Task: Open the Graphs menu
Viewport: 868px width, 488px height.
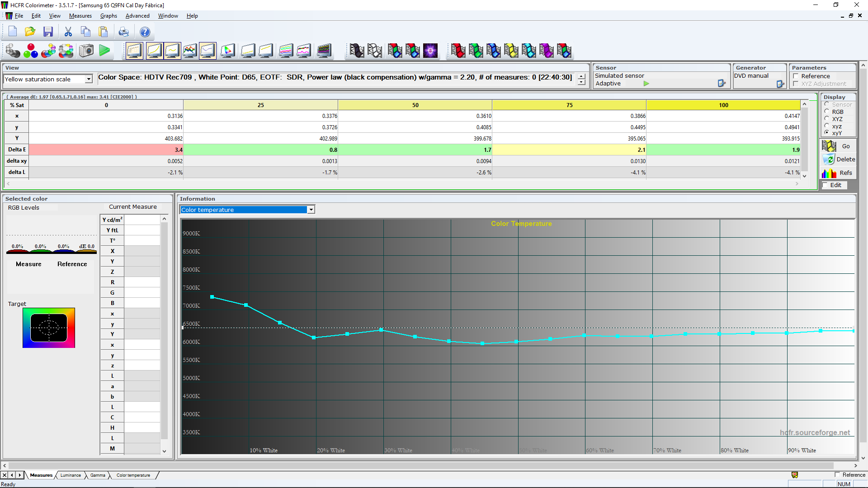Action: [x=108, y=16]
